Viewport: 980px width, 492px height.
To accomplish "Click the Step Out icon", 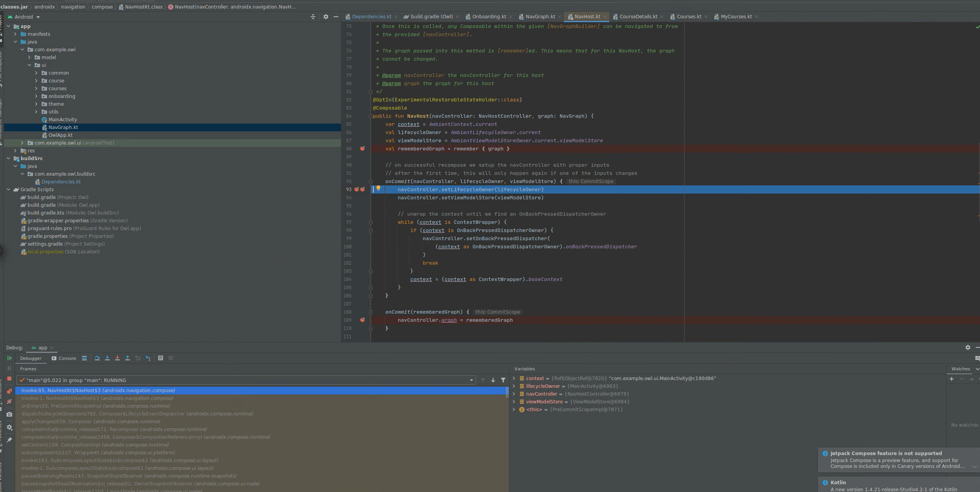I will [128, 358].
